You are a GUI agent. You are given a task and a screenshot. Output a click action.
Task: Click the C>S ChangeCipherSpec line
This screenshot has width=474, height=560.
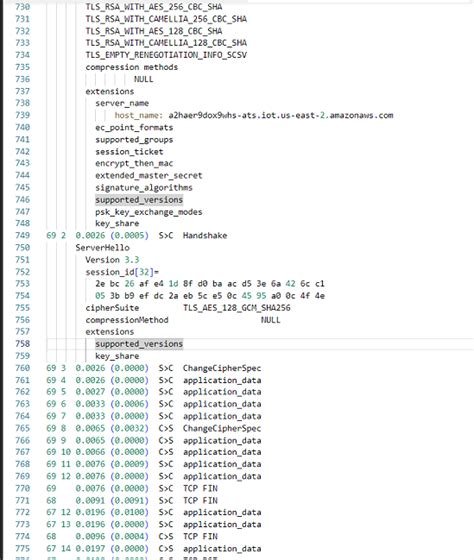click(x=154, y=428)
